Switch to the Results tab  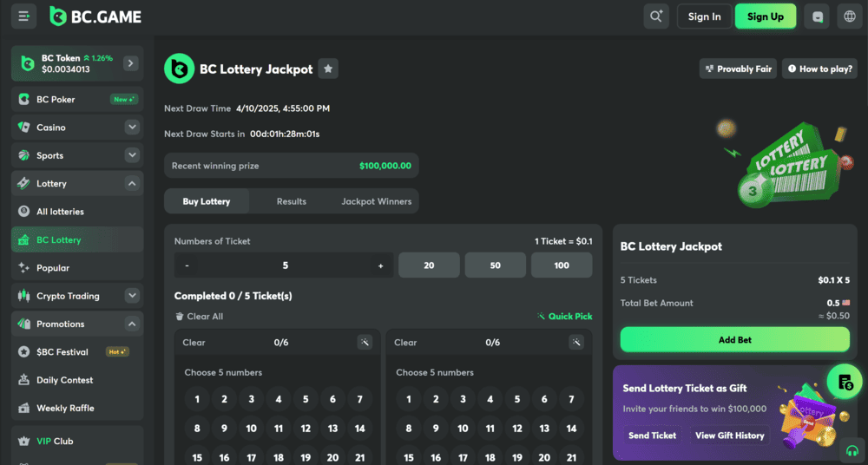click(291, 201)
